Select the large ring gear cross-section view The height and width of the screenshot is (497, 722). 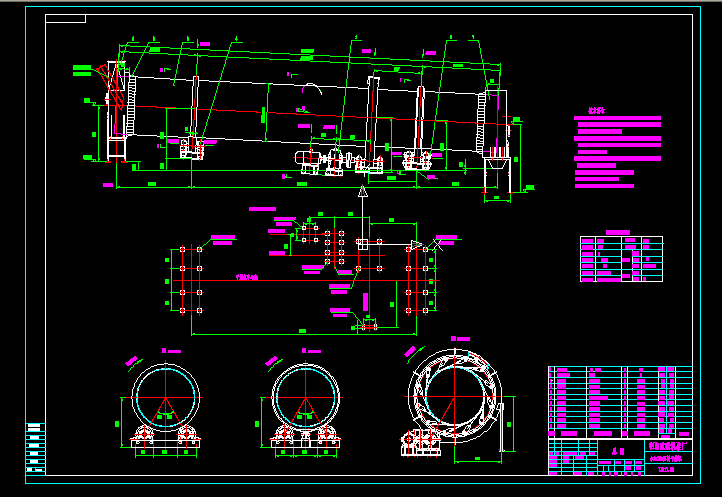tap(455, 395)
